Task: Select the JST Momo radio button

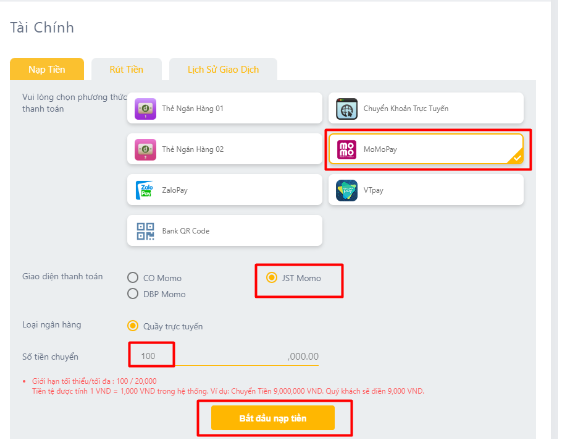Action: [272, 278]
